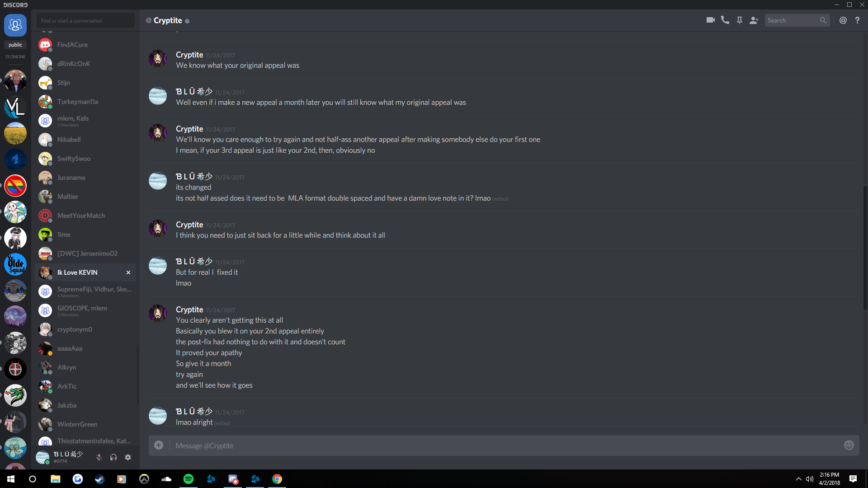Click the message scrollbar on the right
The height and width of the screenshot is (488, 868).
coord(865,248)
